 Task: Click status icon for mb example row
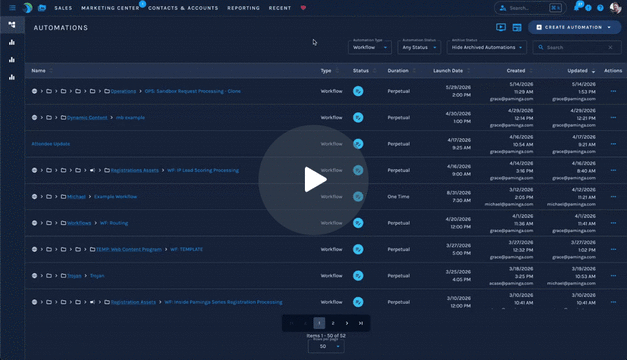(358, 118)
